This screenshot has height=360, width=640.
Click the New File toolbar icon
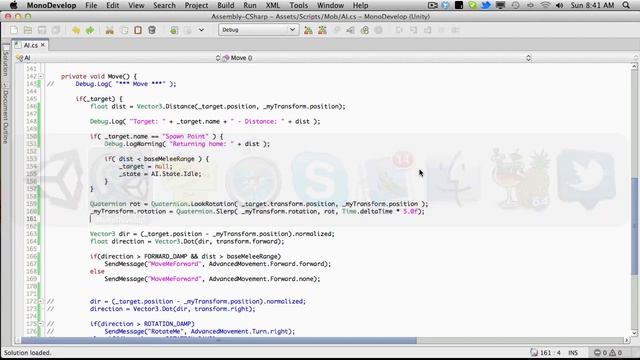pos(14,30)
